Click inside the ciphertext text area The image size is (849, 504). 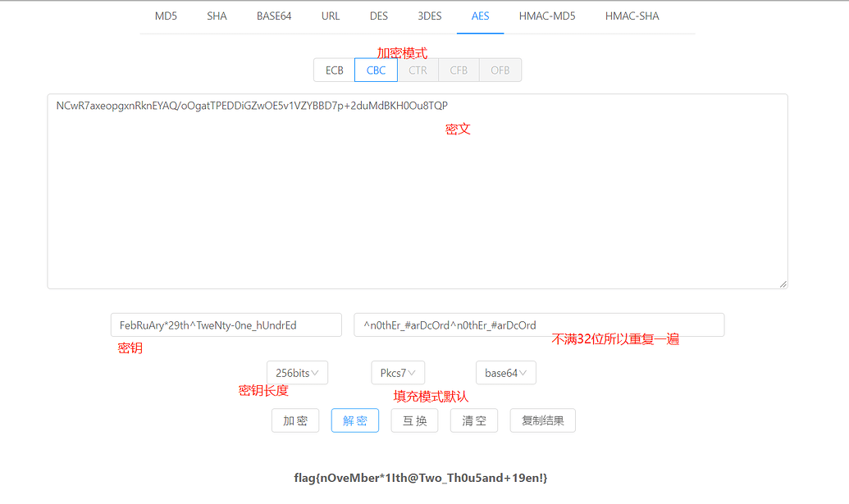(418, 192)
